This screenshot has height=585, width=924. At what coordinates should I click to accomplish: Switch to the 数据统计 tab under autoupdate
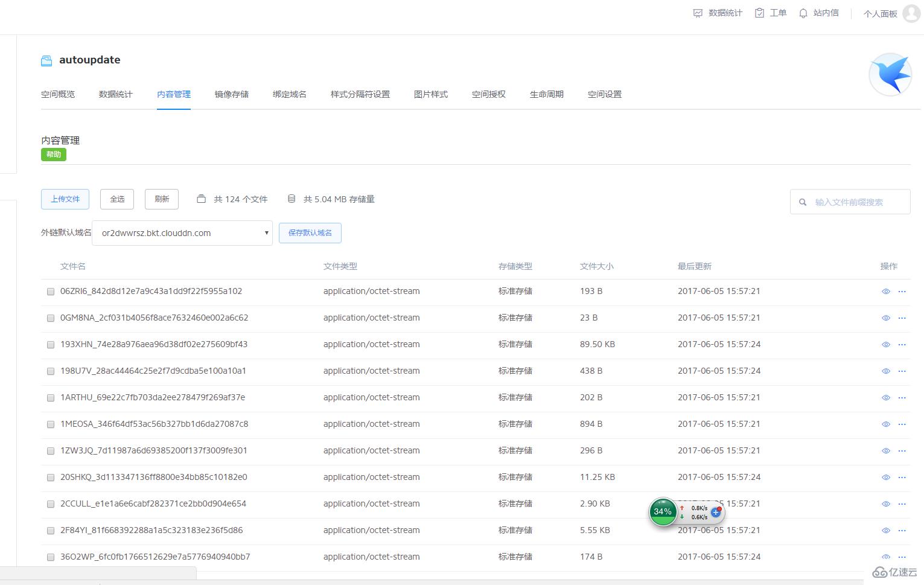coord(116,94)
